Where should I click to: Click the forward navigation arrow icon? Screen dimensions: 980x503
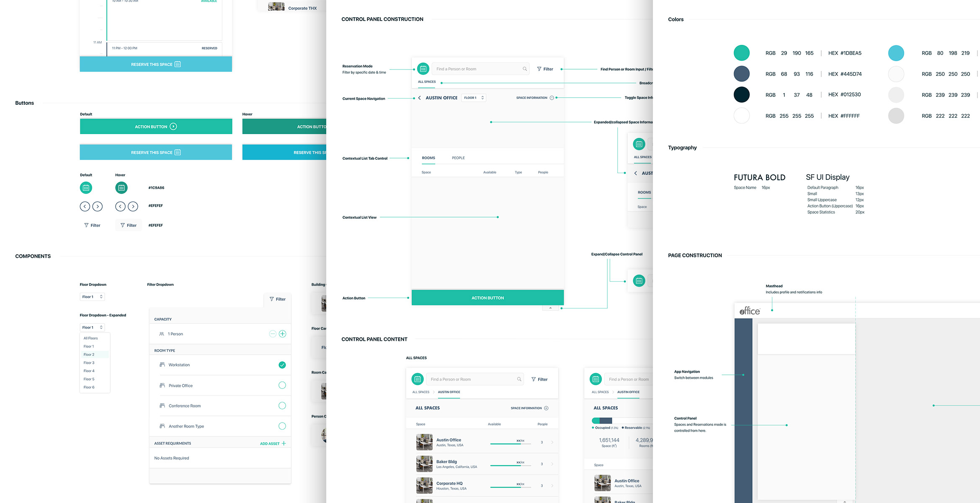pos(98,206)
